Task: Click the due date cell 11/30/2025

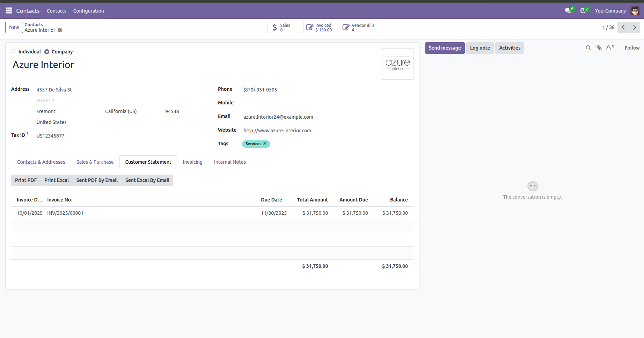Action: [x=274, y=213]
